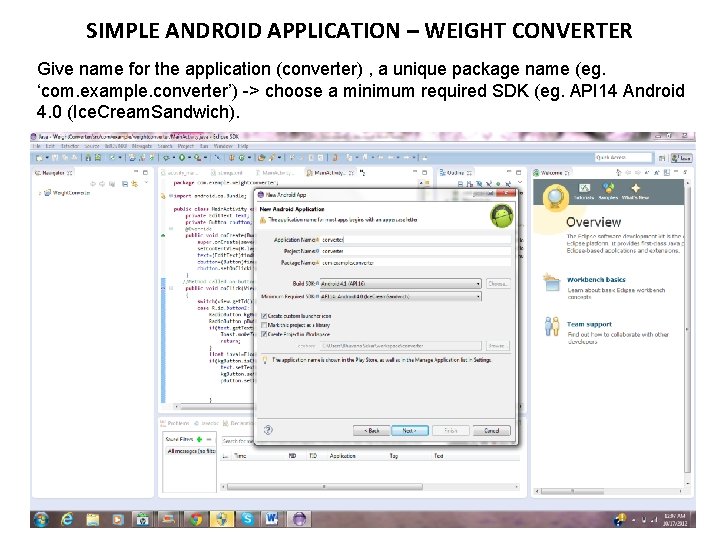Viewport: 720px width, 540px height.
Task: Toggle Create Project in Workspace checkbox
Action: pos(264,334)
